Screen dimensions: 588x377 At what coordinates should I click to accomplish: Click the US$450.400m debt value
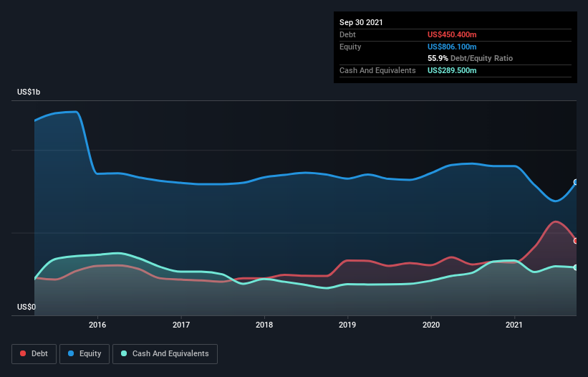click(452, 34)
